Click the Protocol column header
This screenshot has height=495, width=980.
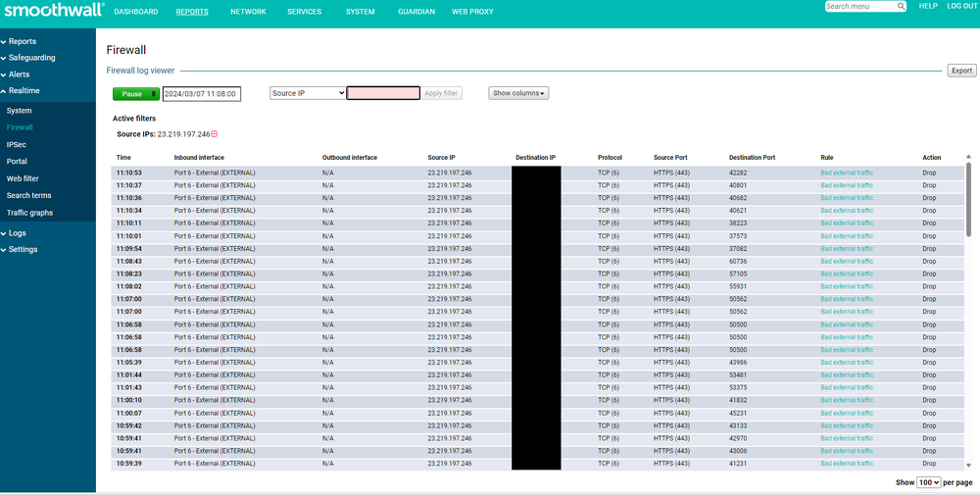point(610,158)
